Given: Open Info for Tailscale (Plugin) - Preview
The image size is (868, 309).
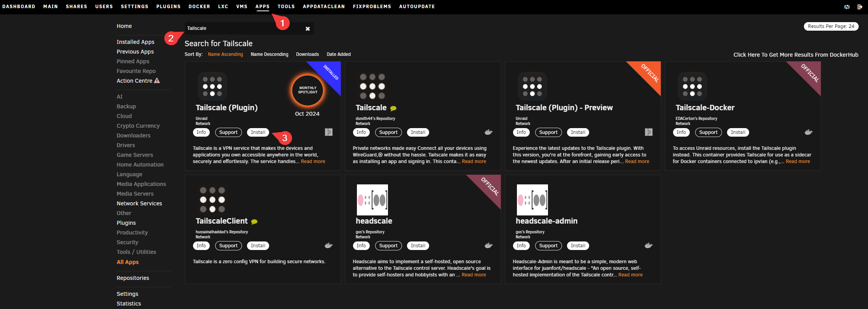Looking at the screenshot, I should pos(521,132).
